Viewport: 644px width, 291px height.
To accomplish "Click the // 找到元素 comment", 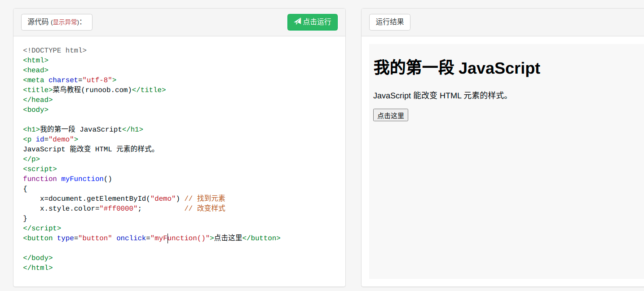I will tap(205, 198).
